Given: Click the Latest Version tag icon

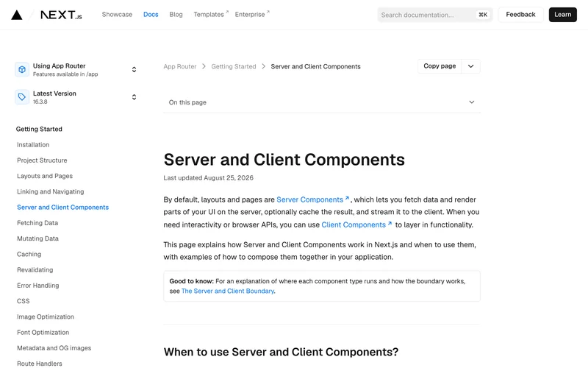Looking at the screenshot, I should coord(22,97).
